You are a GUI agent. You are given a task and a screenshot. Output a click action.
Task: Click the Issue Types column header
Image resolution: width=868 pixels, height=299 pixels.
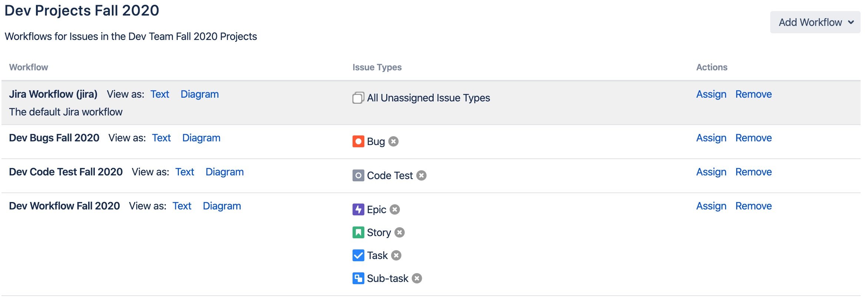[x=377, y=67]
